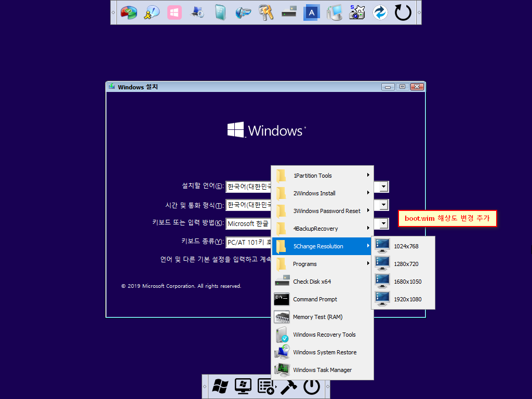
Task: Click the black Windows flag start icon
Action: pos(220,387)
